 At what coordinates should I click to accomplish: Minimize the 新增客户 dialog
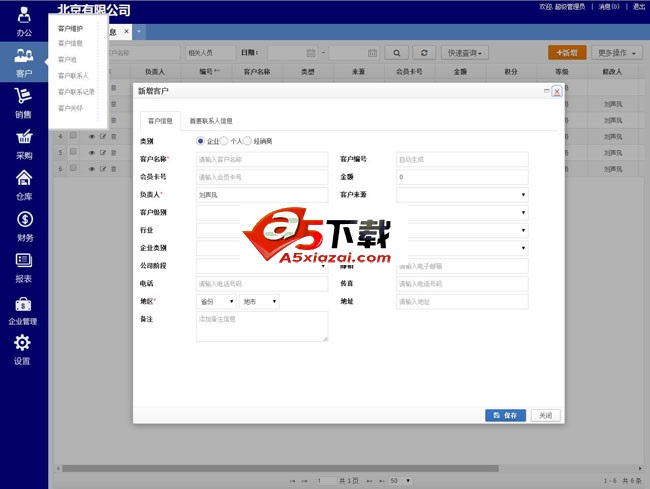pos(546,91)
